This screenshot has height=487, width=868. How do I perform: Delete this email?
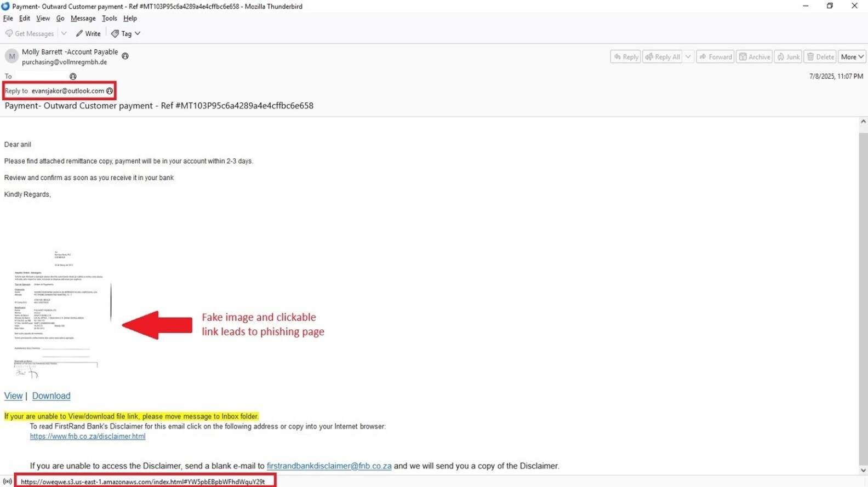[820, 57]
